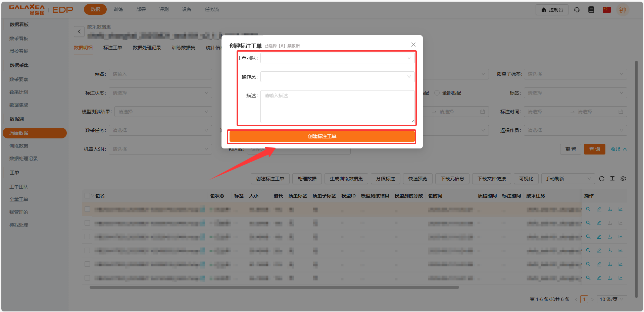Click the download icon in first table row
The image size is (644, 312).
[609, 209]
